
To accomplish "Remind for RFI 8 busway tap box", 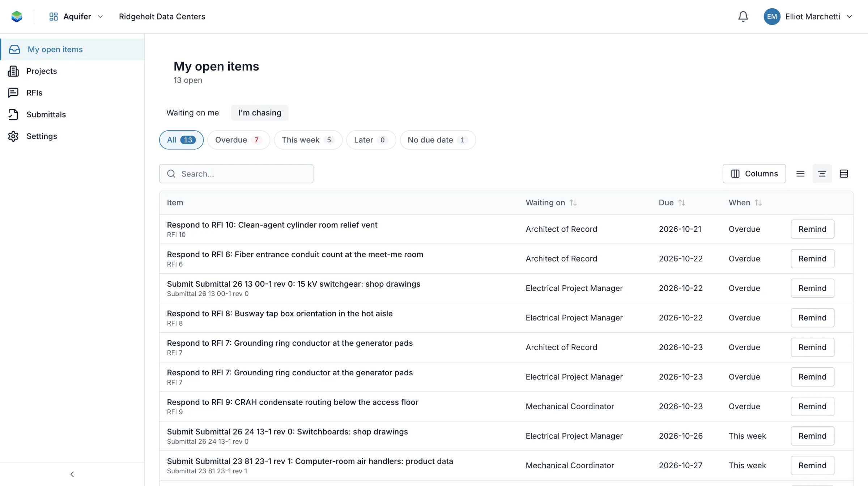I will coord(812,318).
